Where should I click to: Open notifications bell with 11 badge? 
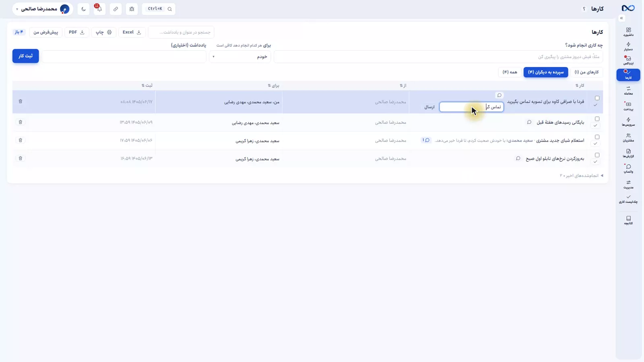tap(99, 9)
